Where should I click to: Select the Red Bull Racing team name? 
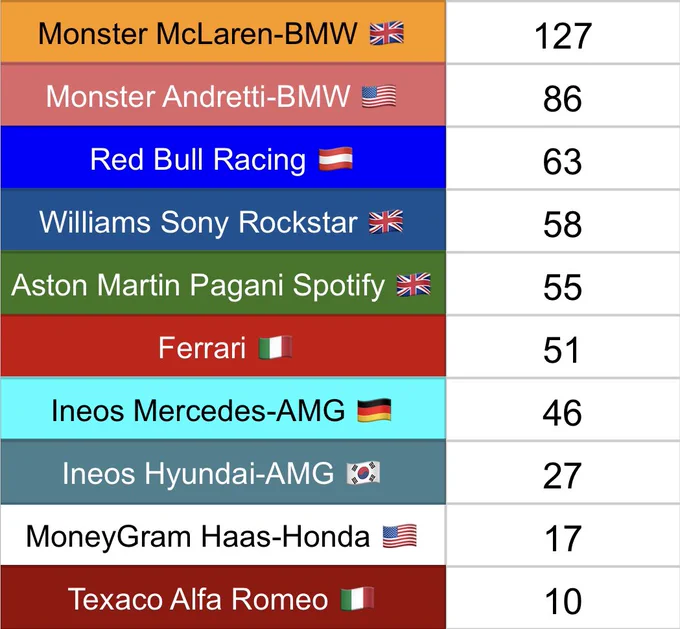[198, 160]
